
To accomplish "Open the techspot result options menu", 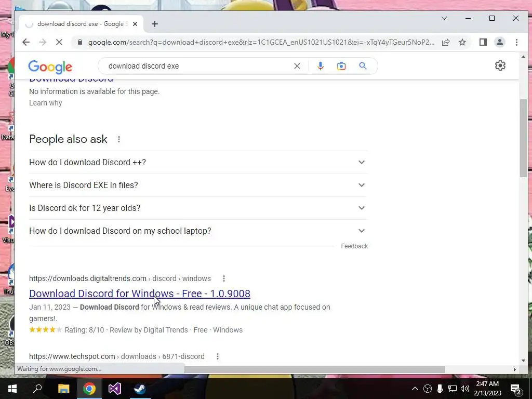I will 218,356.
